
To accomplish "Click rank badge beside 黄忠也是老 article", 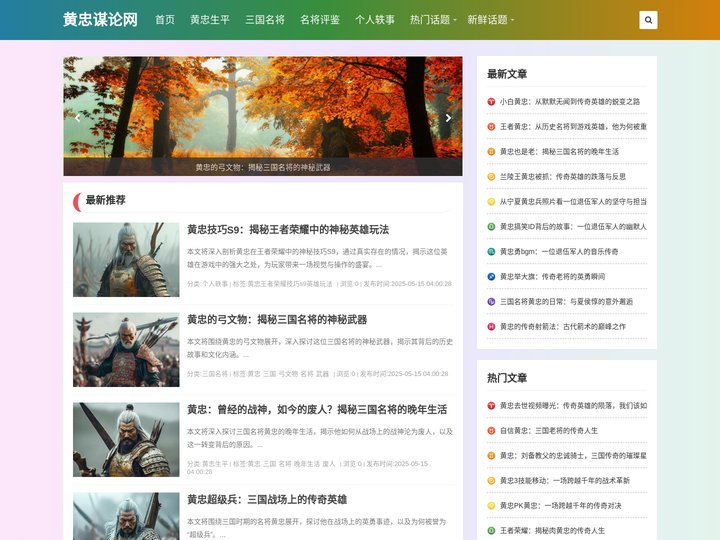I will [x=491, y=152].
